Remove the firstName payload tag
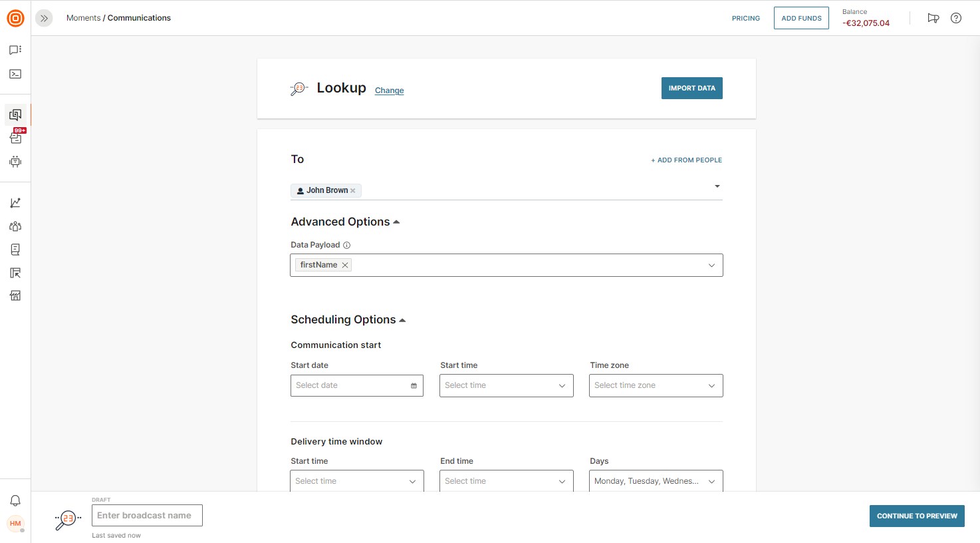This screenshot has height=543, width=980. 345,265
